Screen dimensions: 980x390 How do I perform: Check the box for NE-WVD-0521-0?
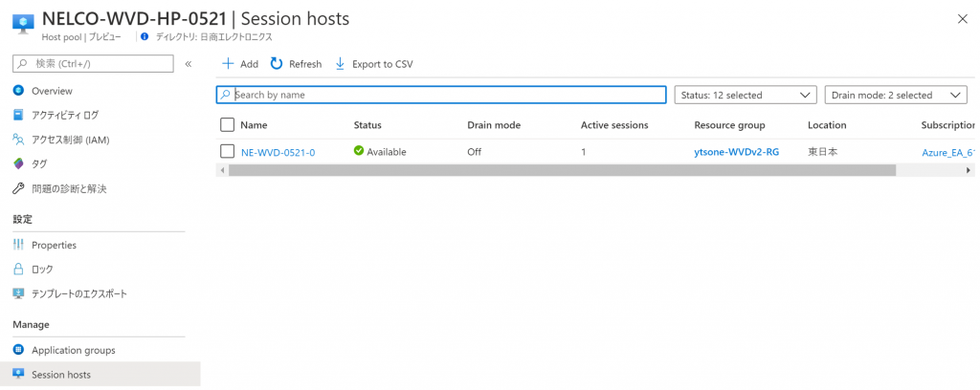(227, 151)
